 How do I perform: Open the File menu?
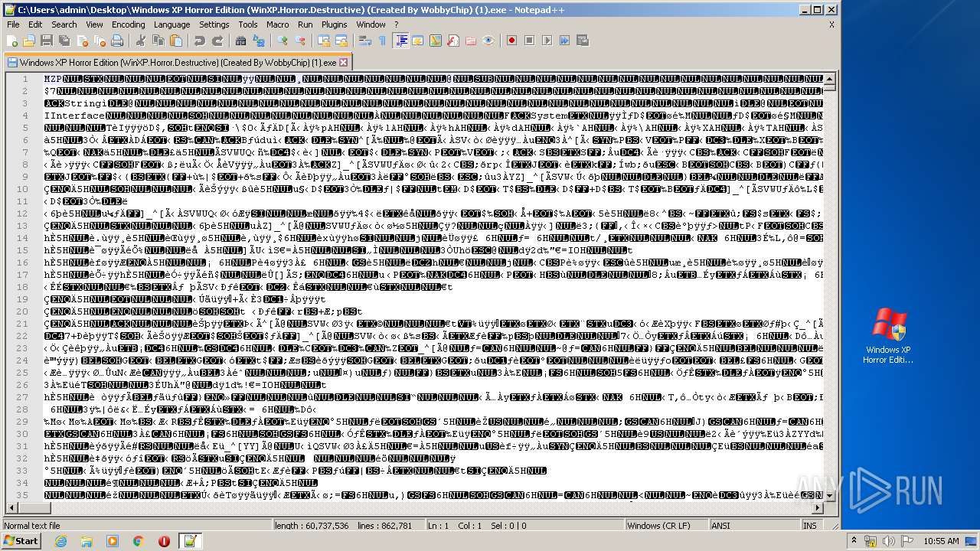13,24
